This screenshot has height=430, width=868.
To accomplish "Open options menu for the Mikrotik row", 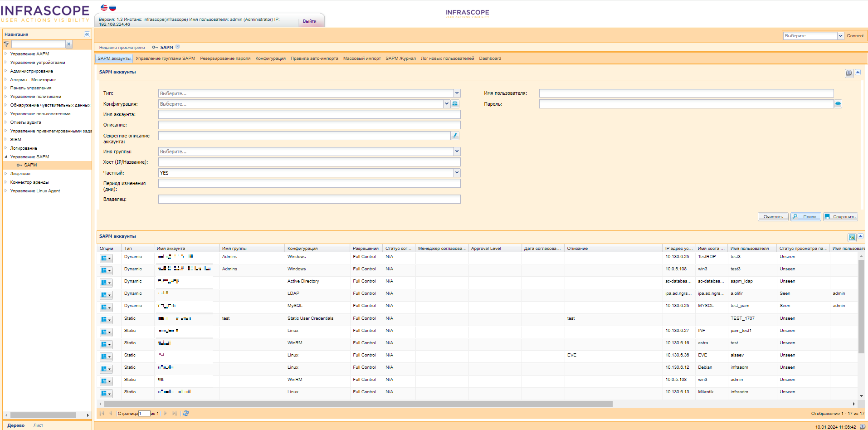I will coord(106,393).
